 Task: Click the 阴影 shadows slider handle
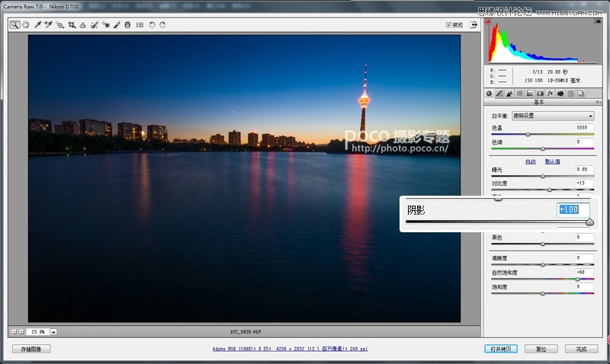click(x=589, y=222)
